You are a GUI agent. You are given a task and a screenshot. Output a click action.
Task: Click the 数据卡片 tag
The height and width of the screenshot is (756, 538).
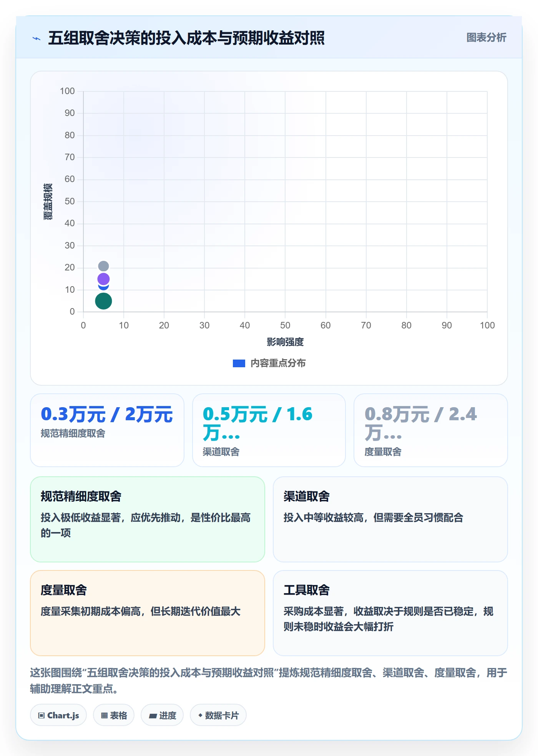tap(218, 715)
